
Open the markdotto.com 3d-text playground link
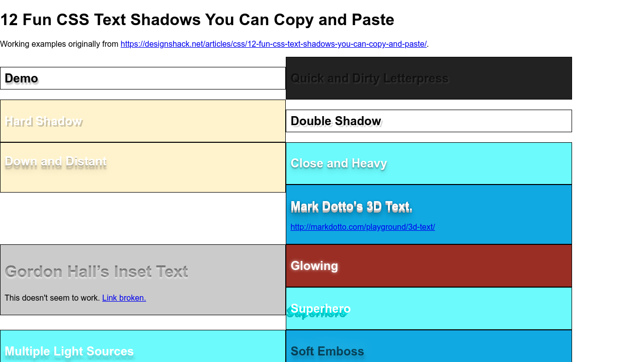click(x=362, y=227)
